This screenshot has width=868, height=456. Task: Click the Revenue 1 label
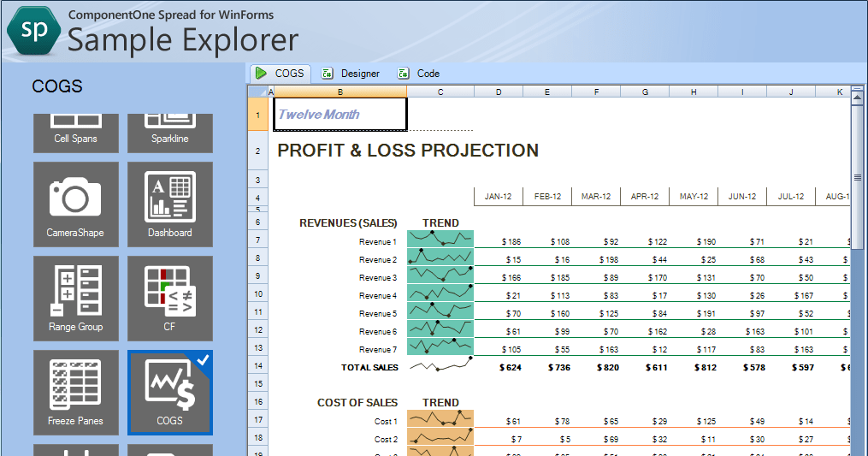tap(377, 242)
